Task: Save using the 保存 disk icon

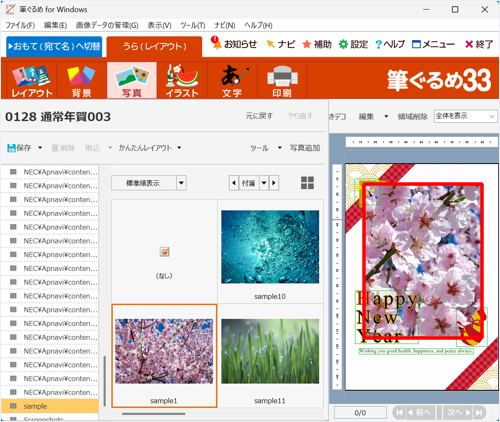Action: (11, 148)
